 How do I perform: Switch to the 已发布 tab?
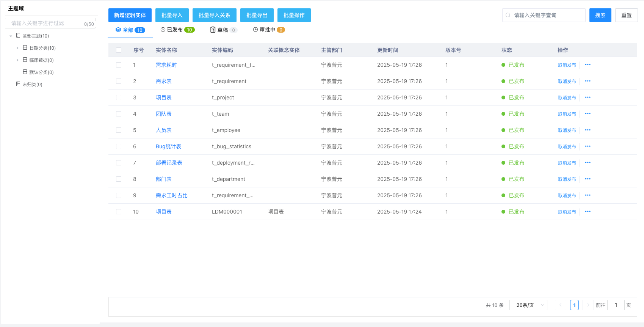tap(177, 30)
